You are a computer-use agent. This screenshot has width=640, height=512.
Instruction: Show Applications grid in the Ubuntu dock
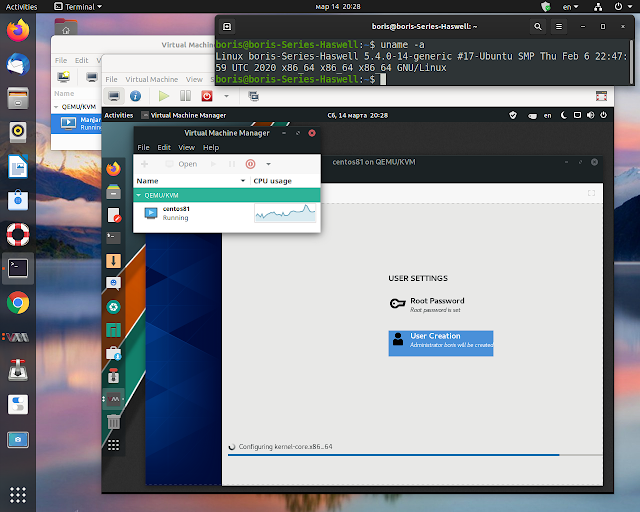point(18,495)
